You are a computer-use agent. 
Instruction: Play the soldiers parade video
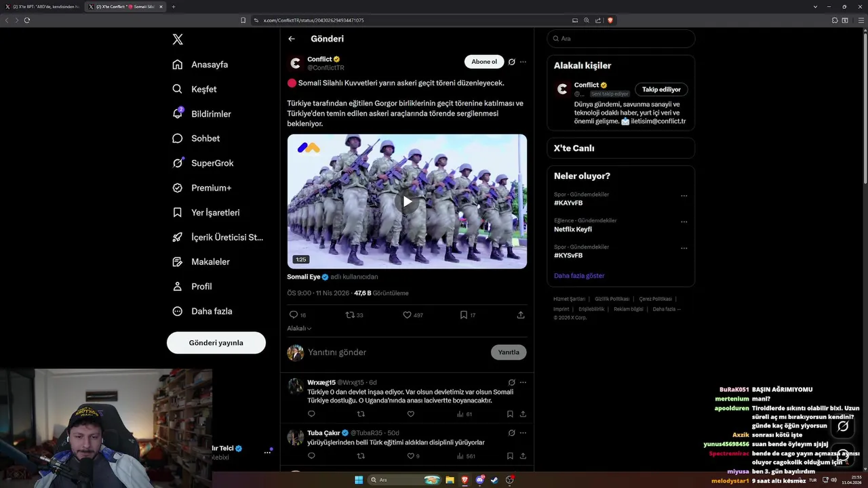[x=407, y=201]
